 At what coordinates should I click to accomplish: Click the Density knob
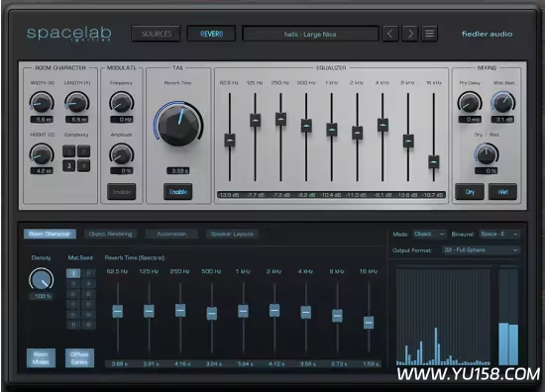pyautogui.click(x=42, y=279)
